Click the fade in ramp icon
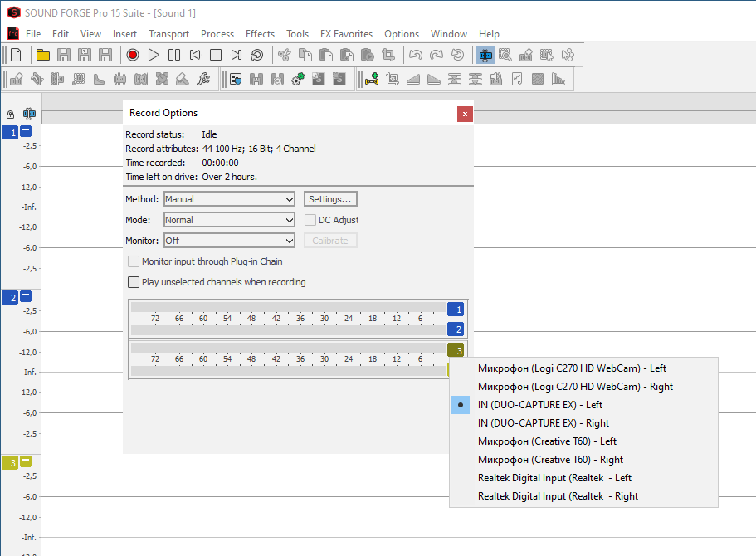Screen dimensions: 756x556 coord(413,79)
